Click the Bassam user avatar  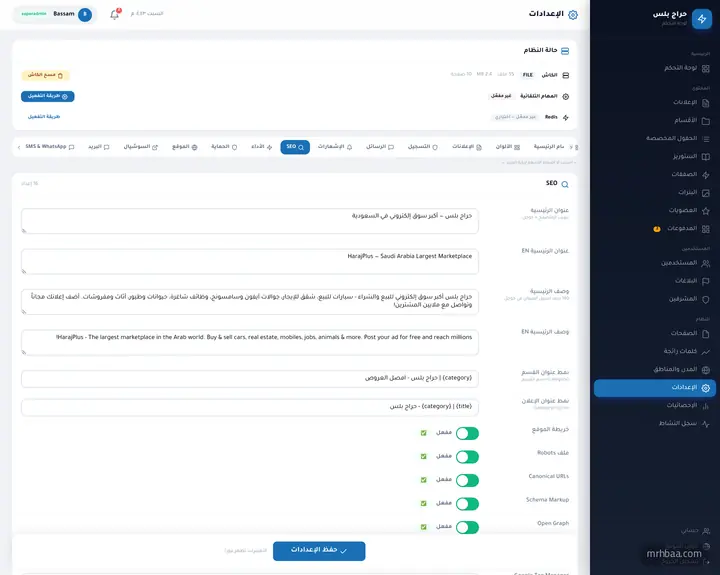coord(84,15)
